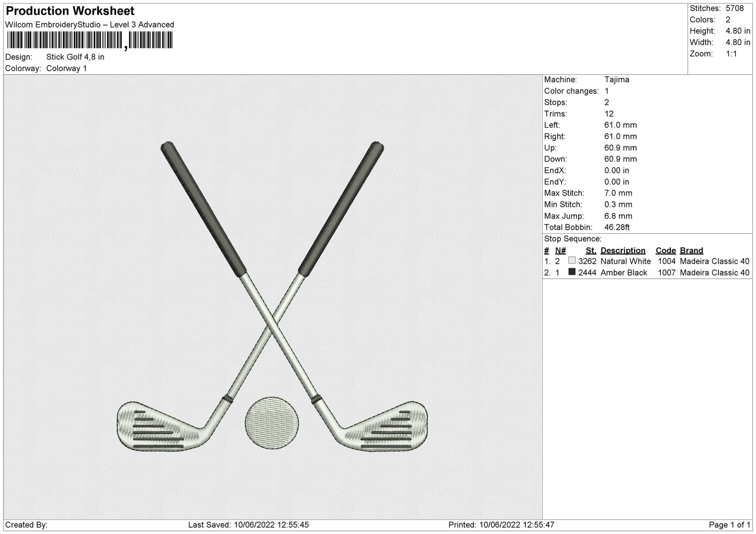Click the Min Stitch value 0.3 mm
756x534 pixels.
[618, 204]
